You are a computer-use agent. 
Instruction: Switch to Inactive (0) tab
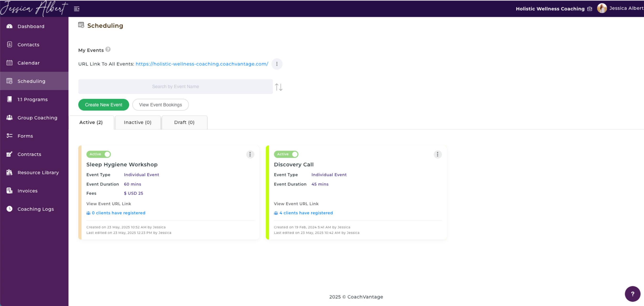click(138, 122)
